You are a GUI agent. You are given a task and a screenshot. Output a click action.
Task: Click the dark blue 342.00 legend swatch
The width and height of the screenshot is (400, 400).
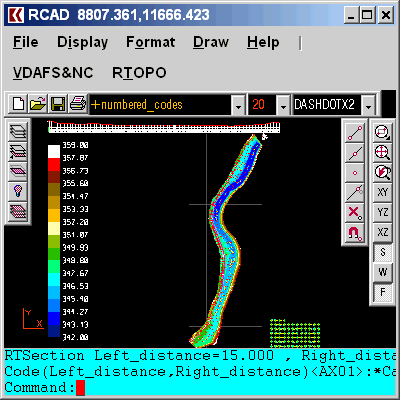(54, 331)
